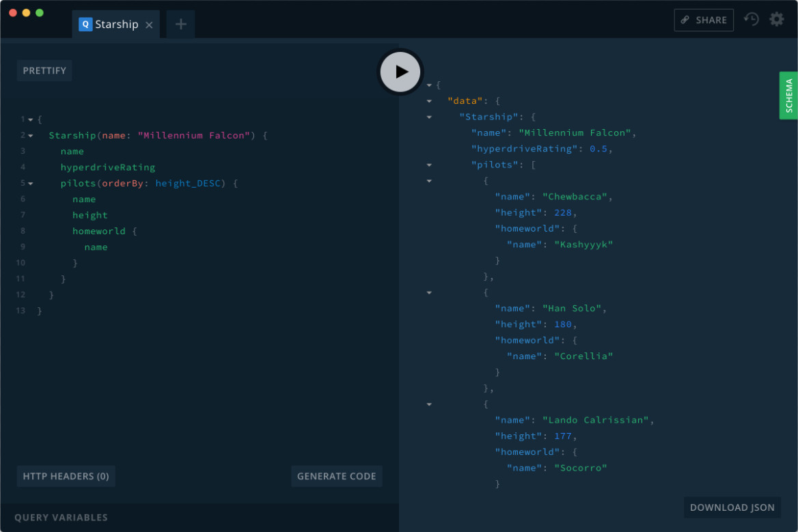Collapse the Han Solo pilot object
This screenshot has height=532, width=798.
[x=429, y=292]
